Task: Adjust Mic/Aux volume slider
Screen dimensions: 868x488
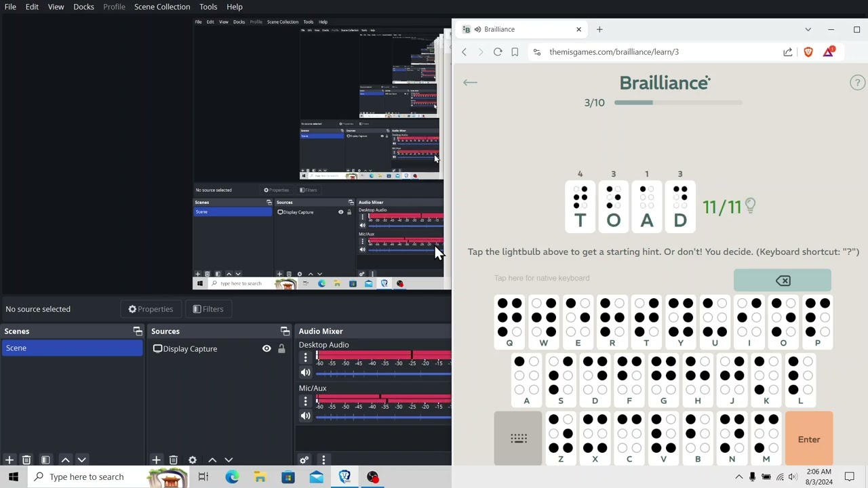Action: click(x=383, y=416)
